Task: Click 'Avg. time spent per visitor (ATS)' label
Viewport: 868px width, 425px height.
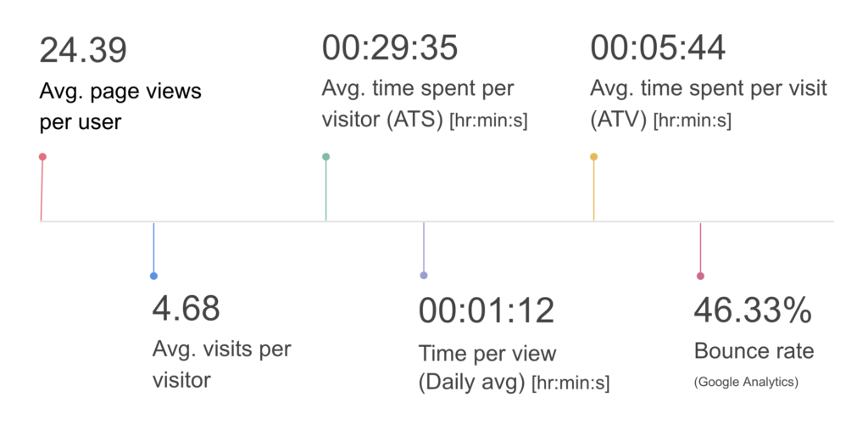Action: pos(425,104)
